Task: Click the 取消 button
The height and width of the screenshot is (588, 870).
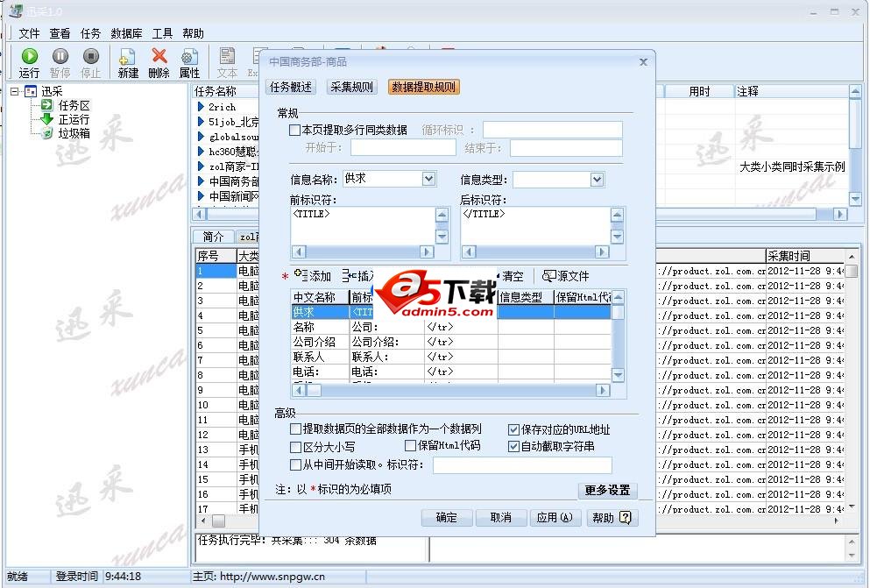Action: pyautogui.click(x=500, y=518)
